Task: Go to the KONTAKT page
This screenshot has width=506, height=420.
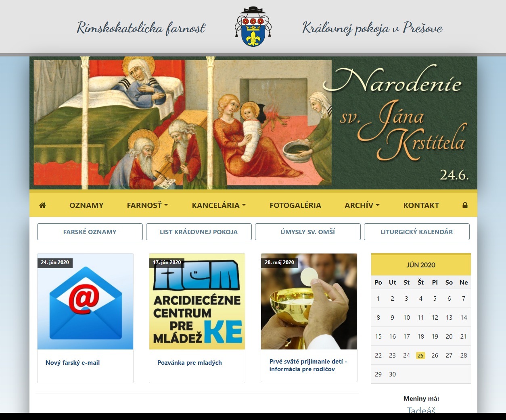Action: [x=421, y=205]
